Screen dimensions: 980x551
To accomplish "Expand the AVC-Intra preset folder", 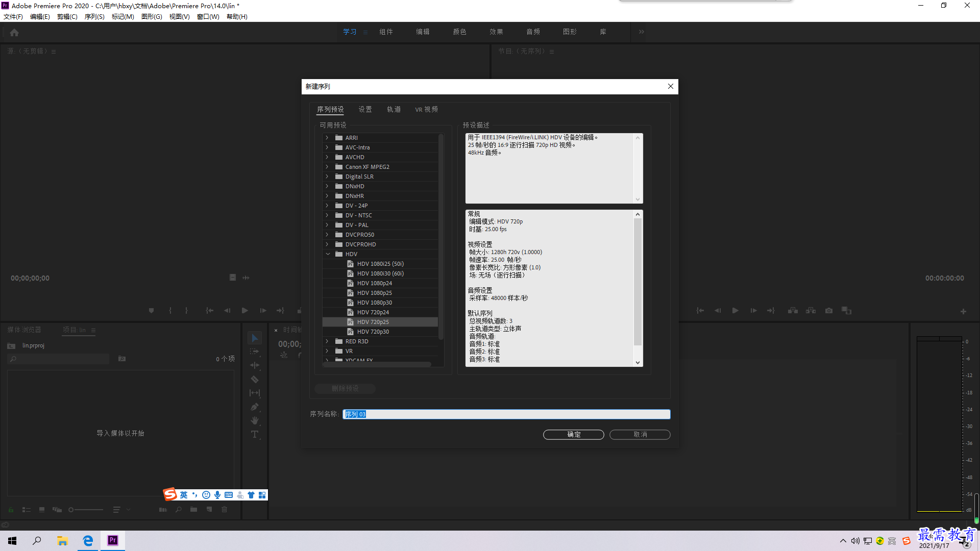I will click(327, 147).
